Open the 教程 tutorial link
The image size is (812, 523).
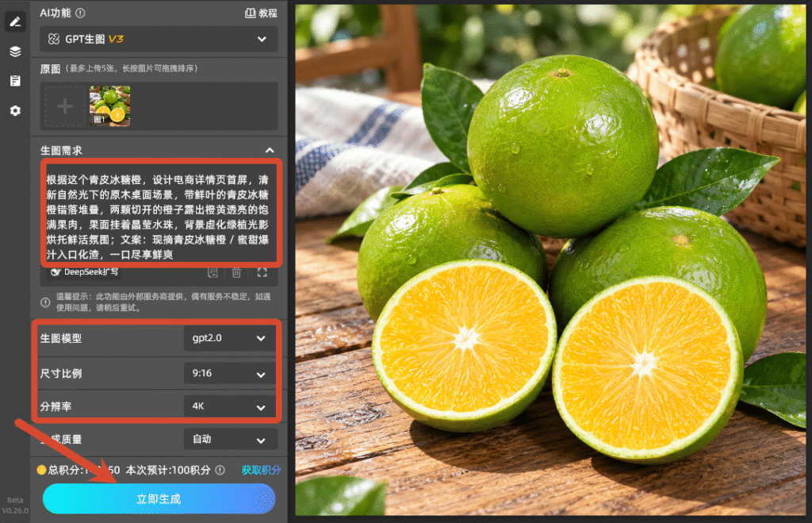pyautogui.click(x=261, y=13)
